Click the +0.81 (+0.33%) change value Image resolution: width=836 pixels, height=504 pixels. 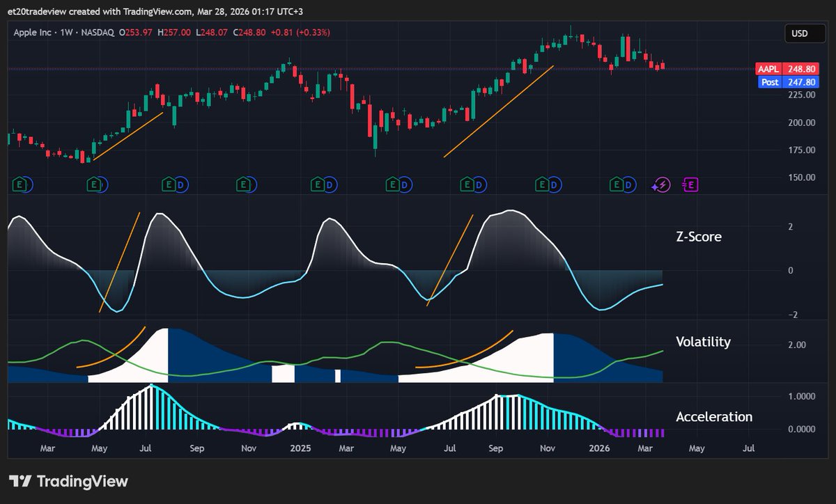coord(300,32)
